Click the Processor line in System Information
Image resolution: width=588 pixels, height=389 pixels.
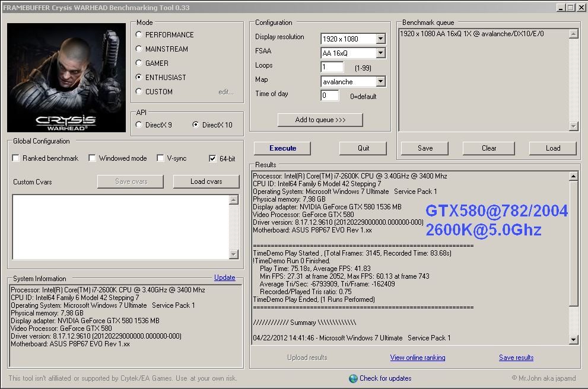107,290
